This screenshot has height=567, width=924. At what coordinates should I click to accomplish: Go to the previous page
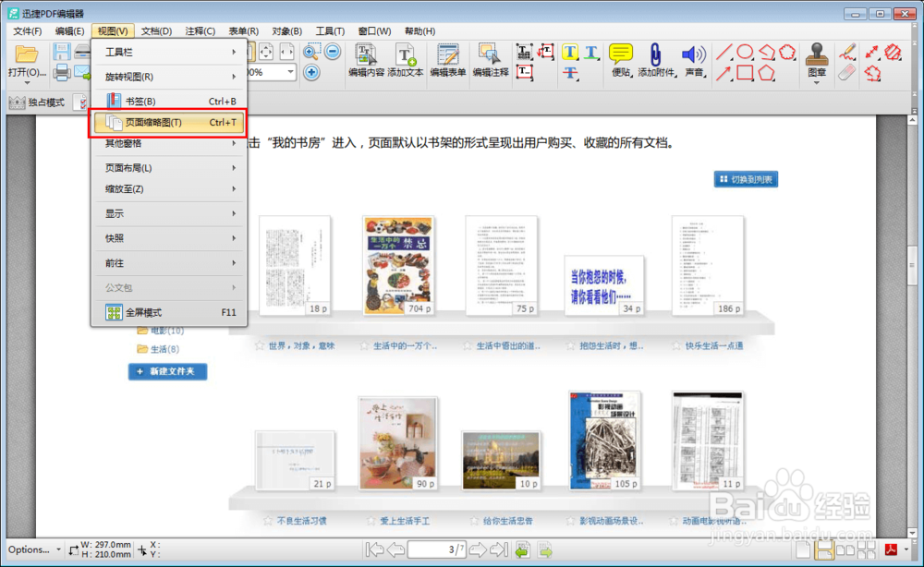coord(395,550)
